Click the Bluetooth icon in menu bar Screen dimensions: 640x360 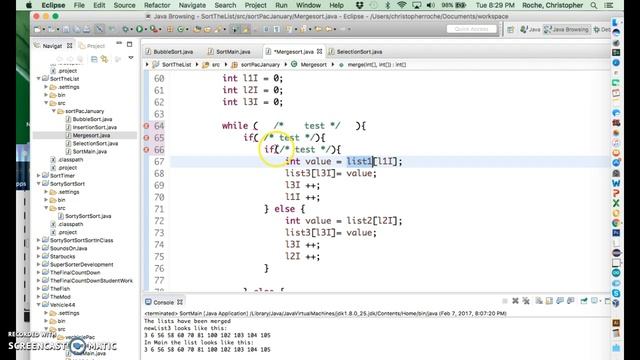[x=388, y=5]
